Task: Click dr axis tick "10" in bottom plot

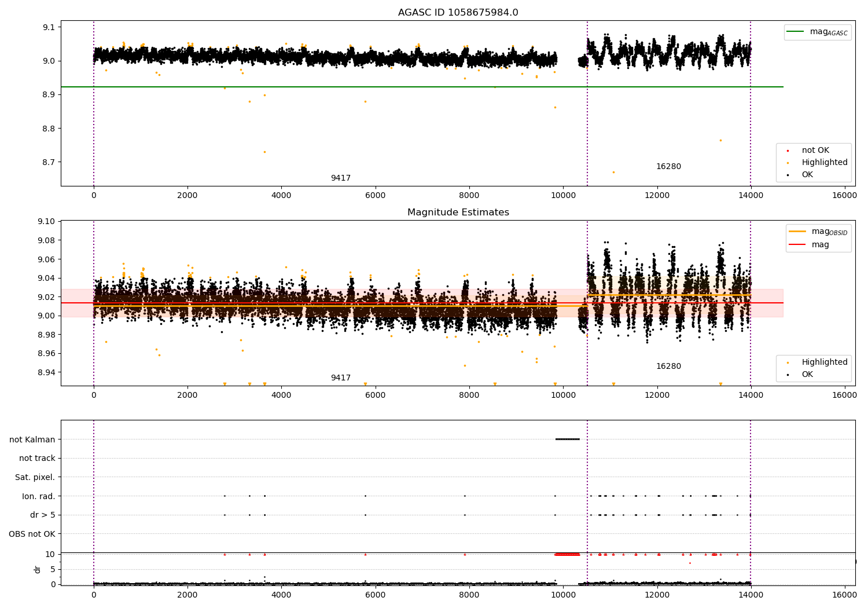Action: tap(50, 554)
